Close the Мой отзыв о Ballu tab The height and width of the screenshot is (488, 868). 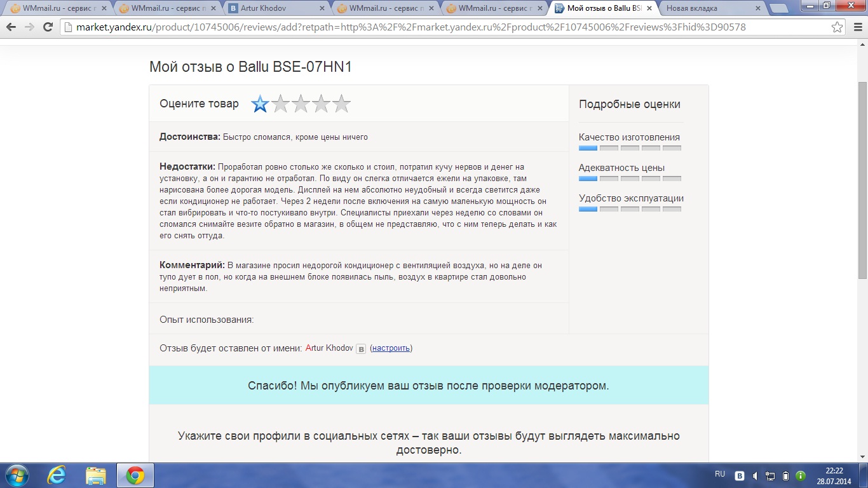pyautogui.click(x=649, y=8)
